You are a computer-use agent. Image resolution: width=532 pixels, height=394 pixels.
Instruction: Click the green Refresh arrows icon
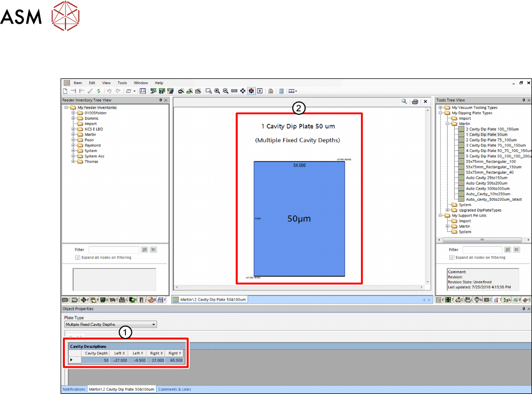pyautogui.click(x=99, y=91)
